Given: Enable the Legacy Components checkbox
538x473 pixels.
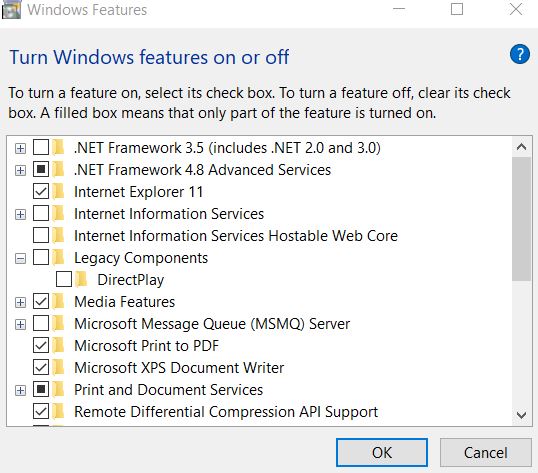Looking at the screenshot, I should [x=41, y=257].
